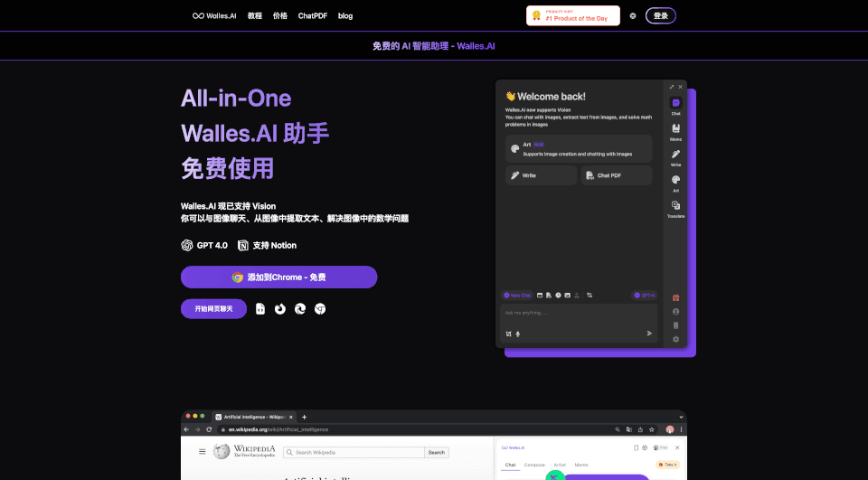Open the Product Hunt badge
The image size is (868, 480).
coord(573,15)
